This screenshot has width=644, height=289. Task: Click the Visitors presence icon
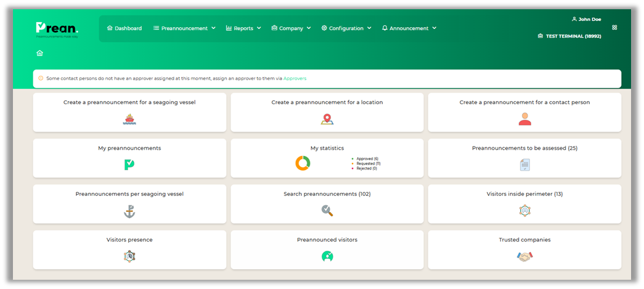[x=129, y=256]
